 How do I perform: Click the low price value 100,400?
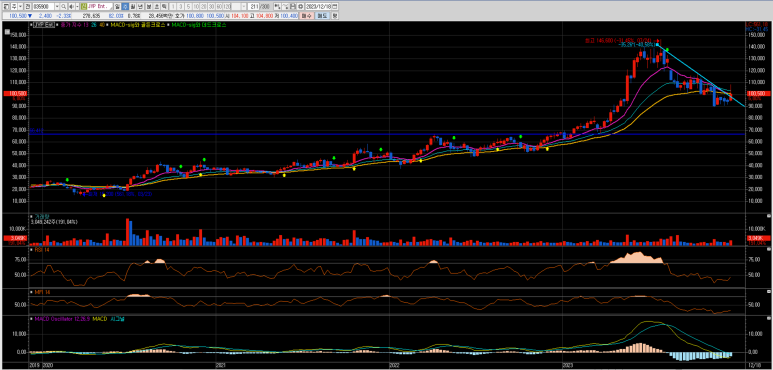point(288,16)
